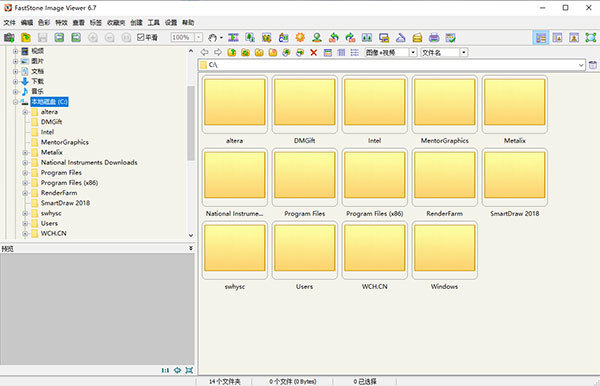
Task: Click the red X delete icon
Action: click(314, 52)
